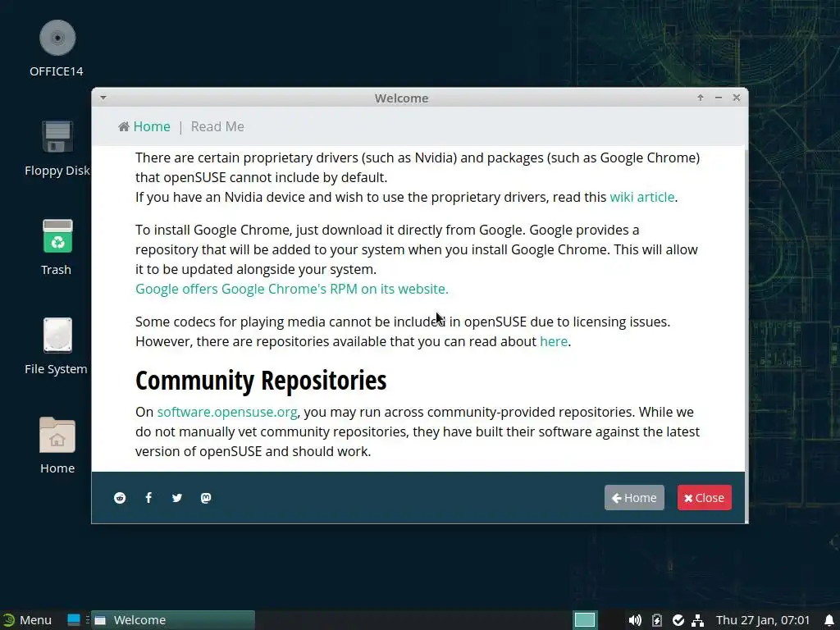Open the Mastodon social link icon
Viewport: 840px width, 630px height.
click(206, 498)
